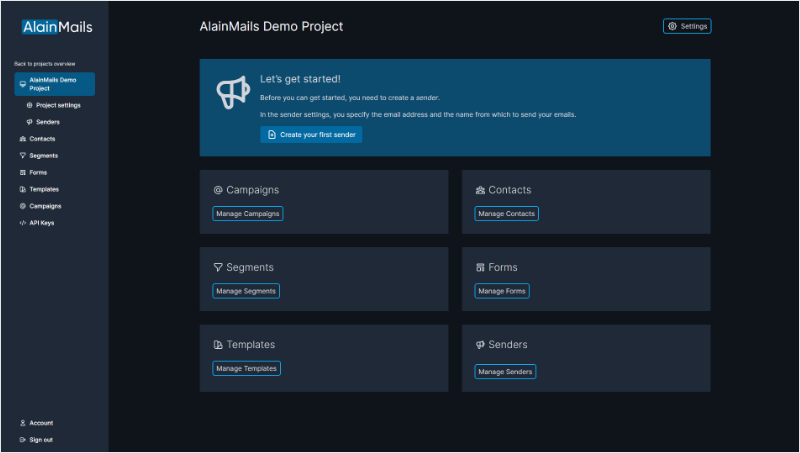Follow Back to projects overview link
This screenshot has height=453, width=800.
44,64
